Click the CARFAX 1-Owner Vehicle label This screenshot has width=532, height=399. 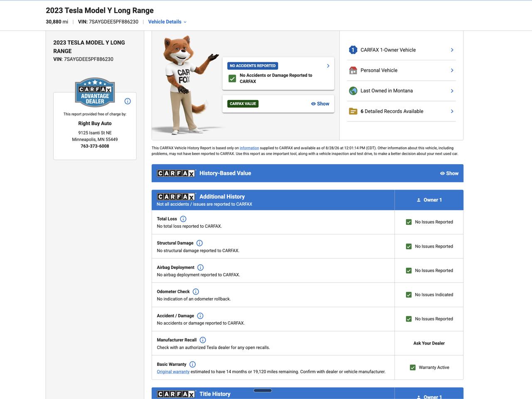point(388,50)
